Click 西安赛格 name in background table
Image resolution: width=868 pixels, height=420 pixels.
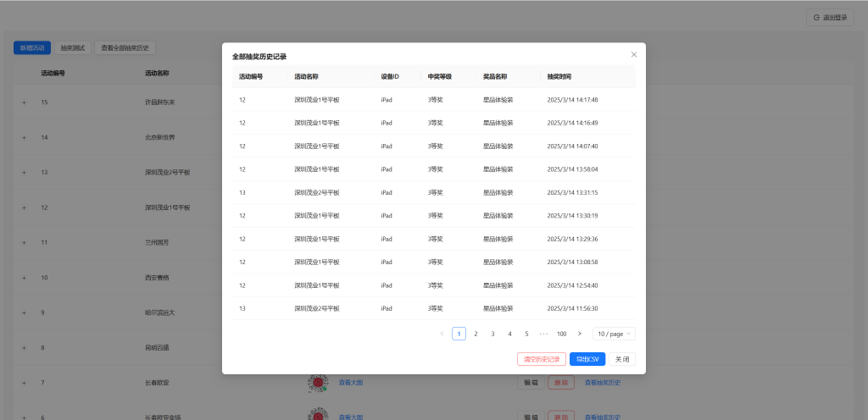click(x=157, y=278)
